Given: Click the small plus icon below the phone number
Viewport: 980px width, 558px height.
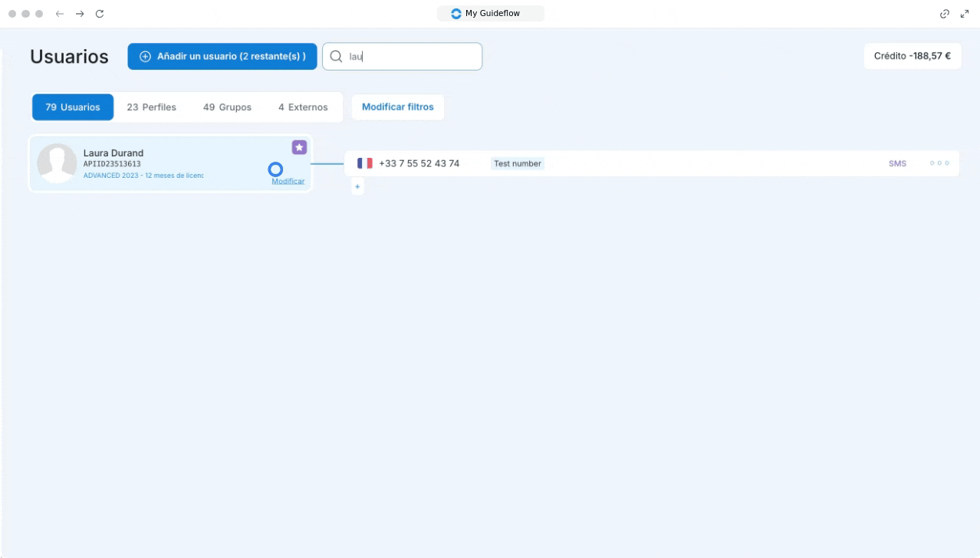Looking at the screenshot, I should (357, 187).
